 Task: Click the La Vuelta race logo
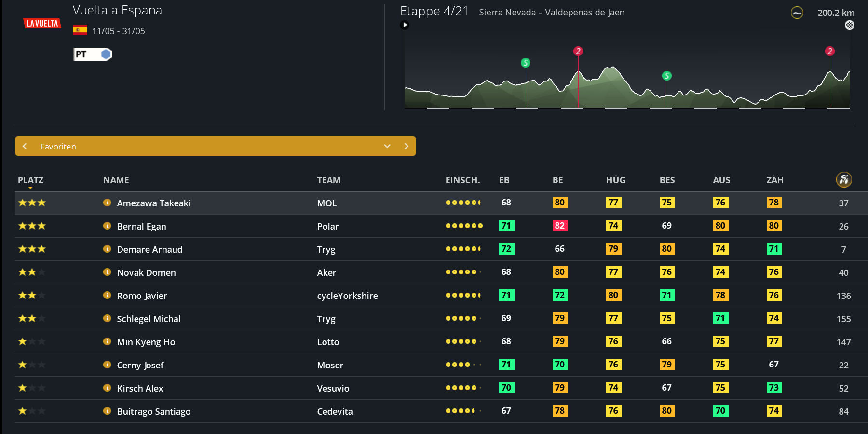click(42, 23)
